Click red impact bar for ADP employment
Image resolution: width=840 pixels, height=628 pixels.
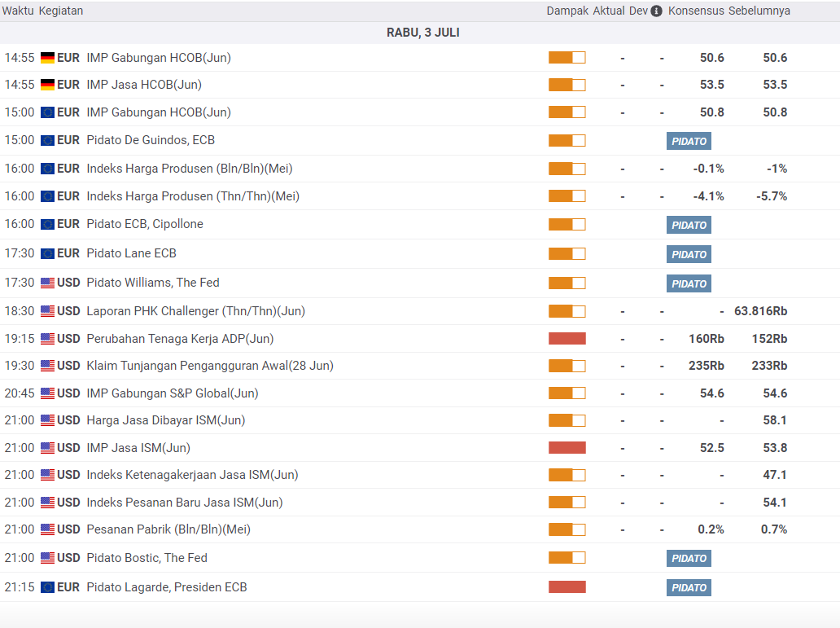tap(567, 338)
